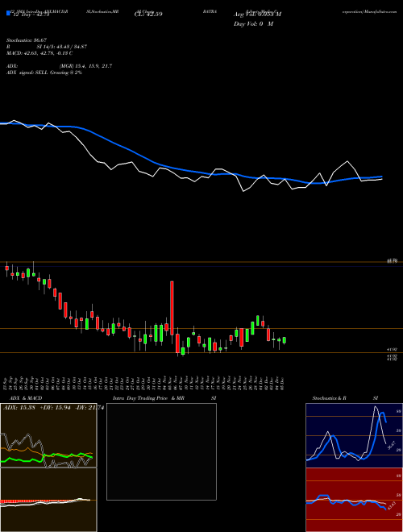
Task: Click the red RSI chart panel
Action: pyautogui.click(x=355, y=500)
